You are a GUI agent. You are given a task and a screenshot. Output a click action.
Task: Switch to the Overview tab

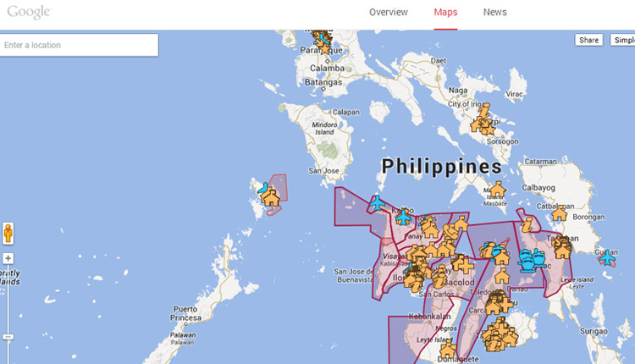pyautogui.click(x=389, y=12)
